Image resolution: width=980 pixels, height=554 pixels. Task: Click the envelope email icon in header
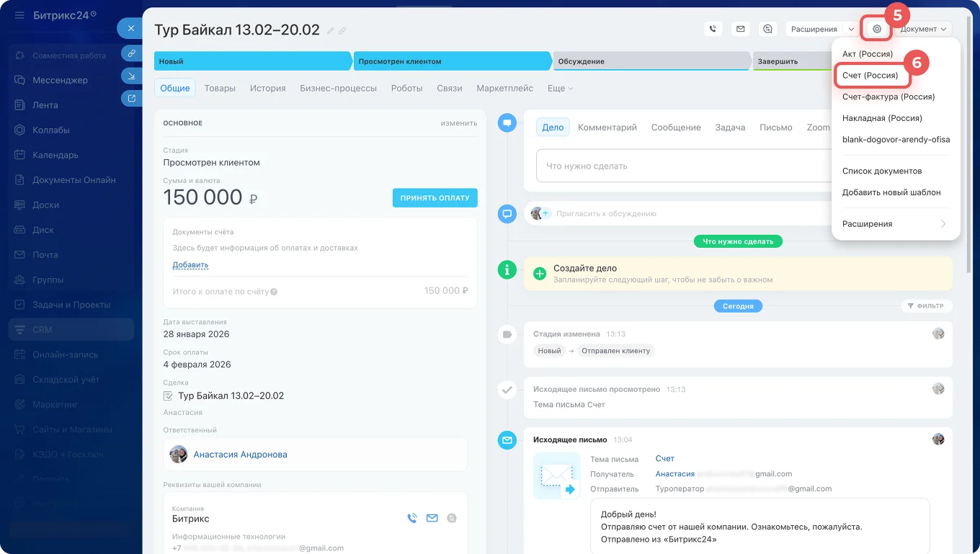[x=739, y=29]
